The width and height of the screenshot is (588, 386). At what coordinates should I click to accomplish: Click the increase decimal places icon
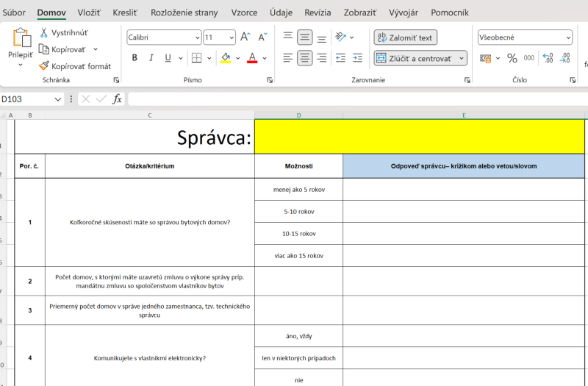tap(548, 58)
